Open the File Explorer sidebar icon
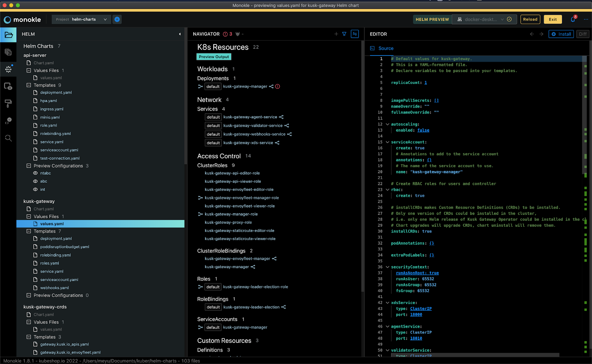The image size is (592, 364). [8, 35]
